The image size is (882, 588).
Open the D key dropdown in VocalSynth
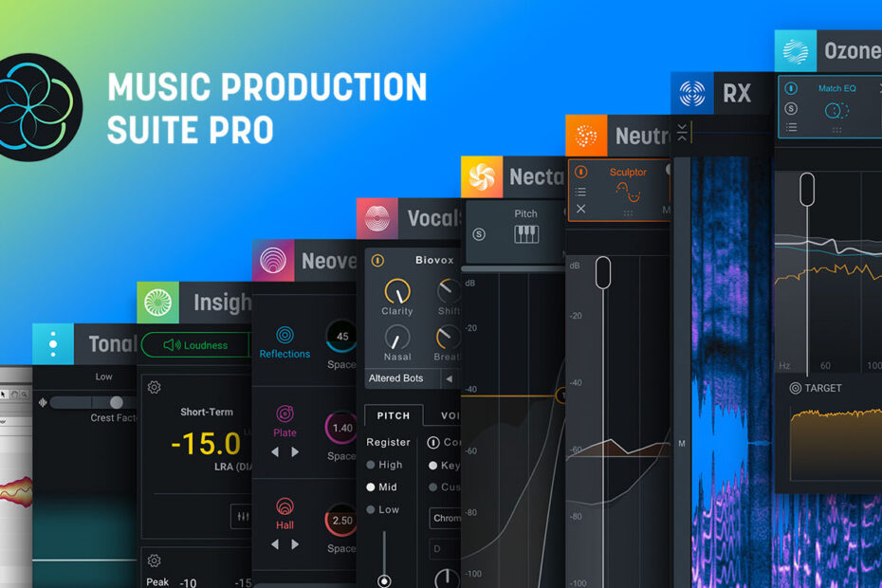(445, 548)
